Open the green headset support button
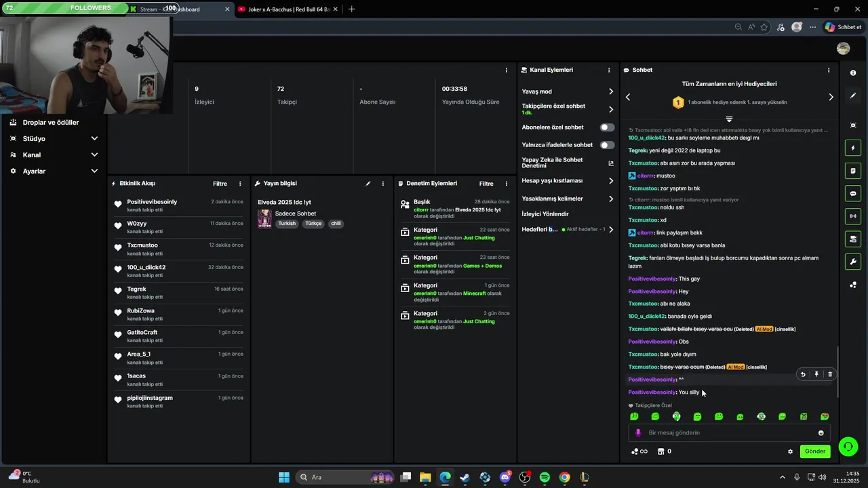The width and height of the screenshot is (868, 488). (x=848, y=446)
